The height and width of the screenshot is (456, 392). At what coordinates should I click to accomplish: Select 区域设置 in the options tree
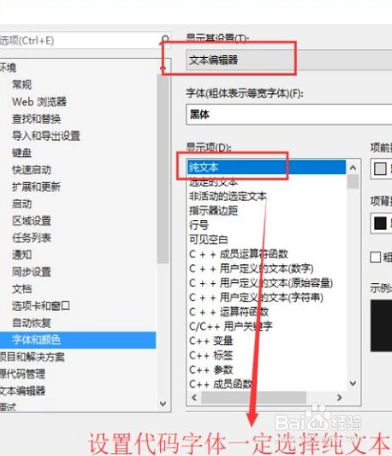pyautogui.click(x=32, y=221)
